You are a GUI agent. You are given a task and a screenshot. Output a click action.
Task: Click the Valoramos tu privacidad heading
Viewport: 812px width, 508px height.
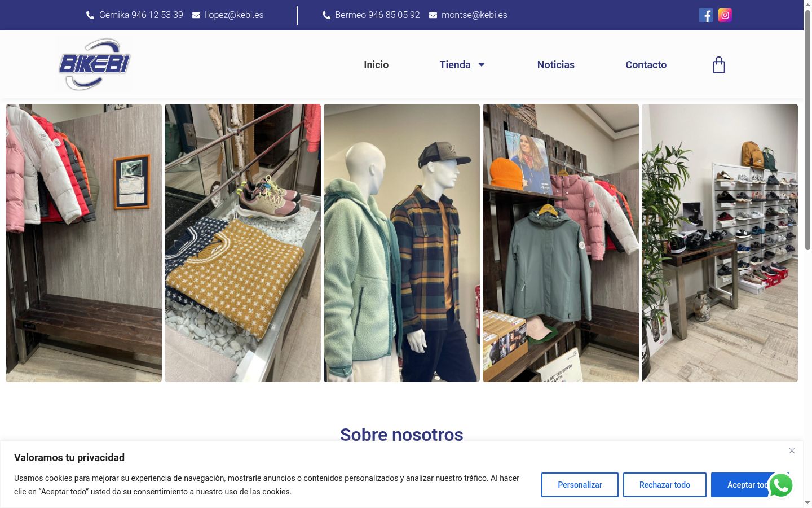tap(69, 458)
